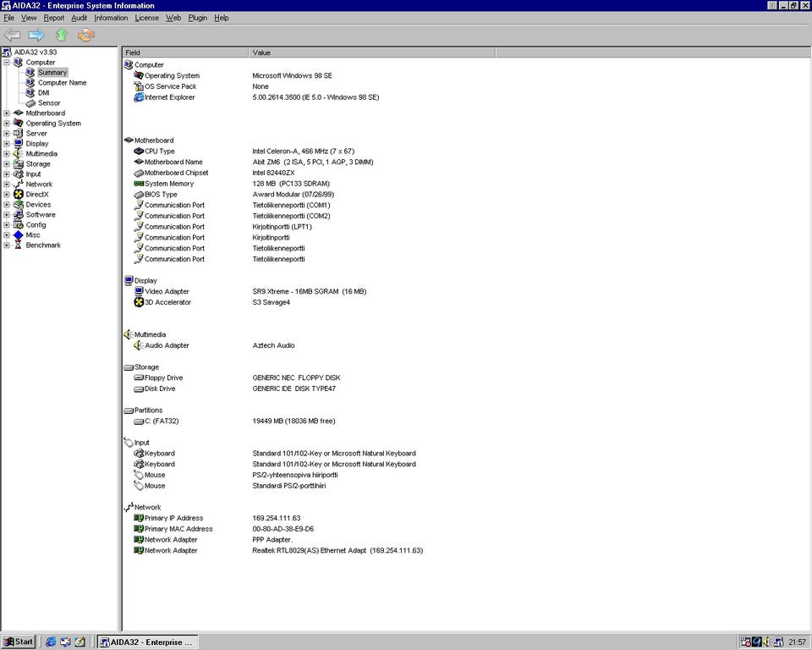Click the DirectX icon in the tree
The width and height of the screenshot is (812, 650).
18,195
